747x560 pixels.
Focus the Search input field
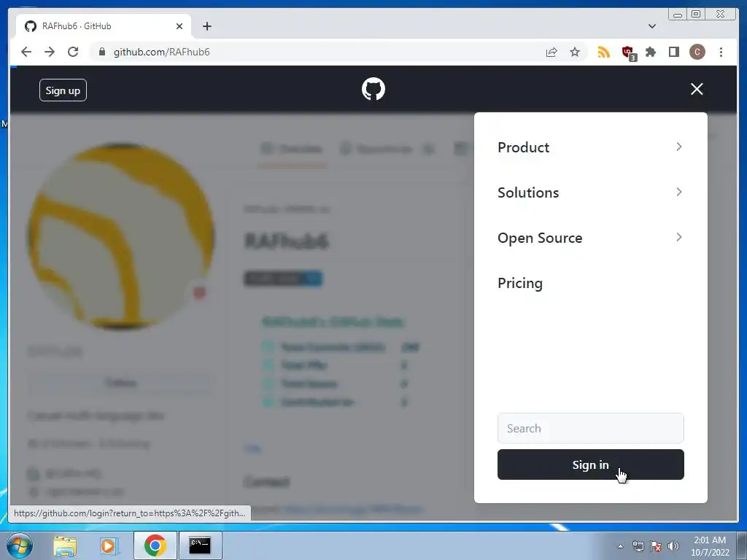point(590,428)
